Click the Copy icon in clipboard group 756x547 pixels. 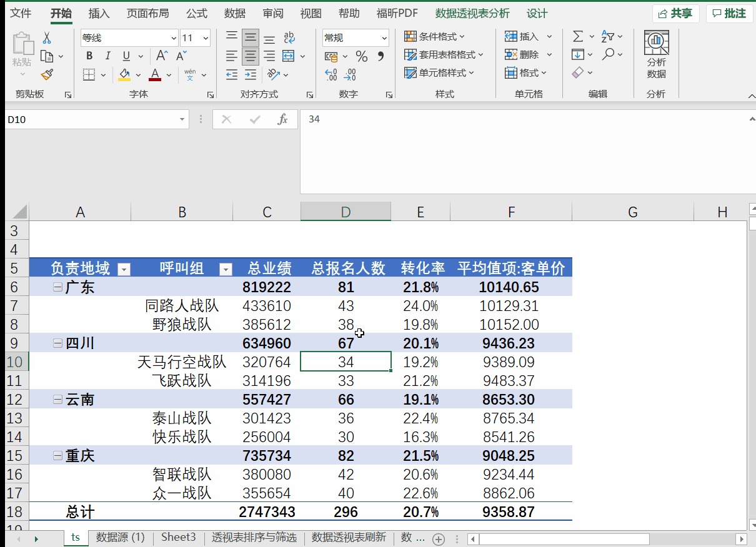pyautogui.click(x=47, y=56)
